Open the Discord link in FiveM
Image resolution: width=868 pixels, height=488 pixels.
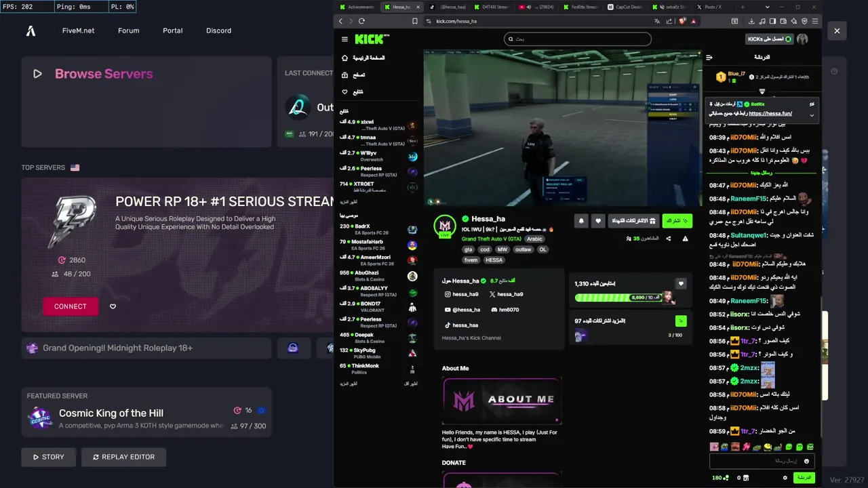point(218,30)
